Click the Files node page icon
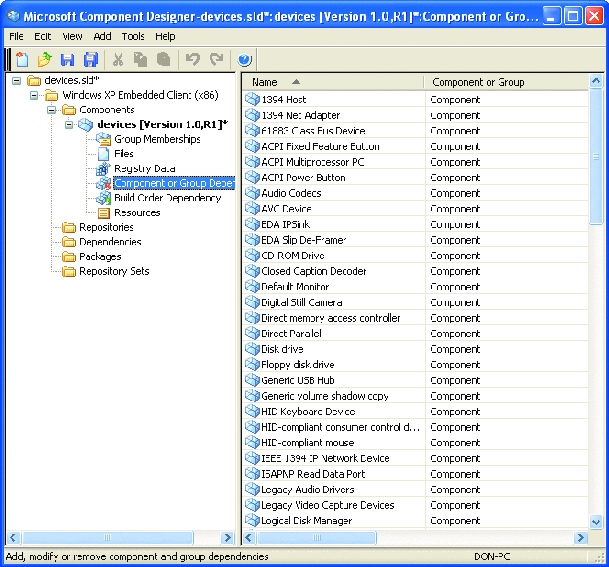Image resolution: width=609 pixels, height=567 pixels. 103,154
